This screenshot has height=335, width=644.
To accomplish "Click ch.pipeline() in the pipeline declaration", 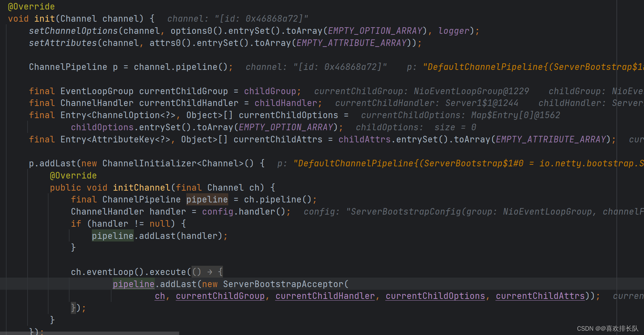I will tap(278, 199).
